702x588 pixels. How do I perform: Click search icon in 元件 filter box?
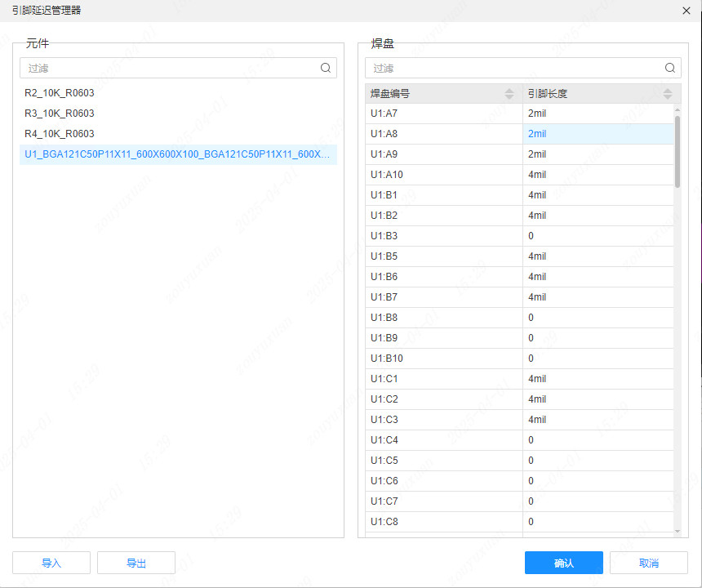click(326, 69)
